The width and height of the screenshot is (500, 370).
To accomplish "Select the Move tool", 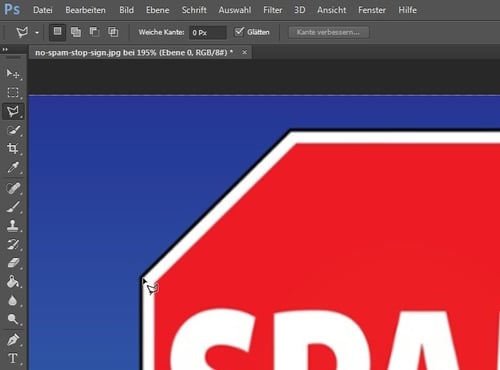I will 13,74.
